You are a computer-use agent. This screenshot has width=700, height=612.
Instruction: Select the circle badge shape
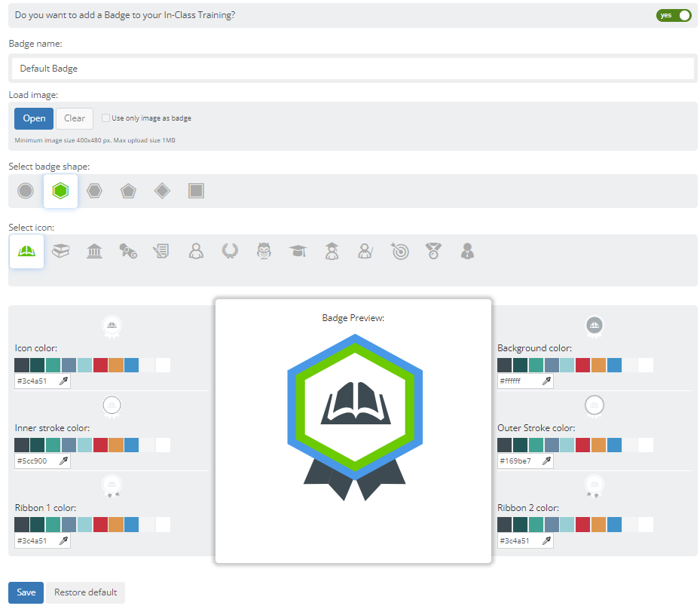click(x=25, y=190)
